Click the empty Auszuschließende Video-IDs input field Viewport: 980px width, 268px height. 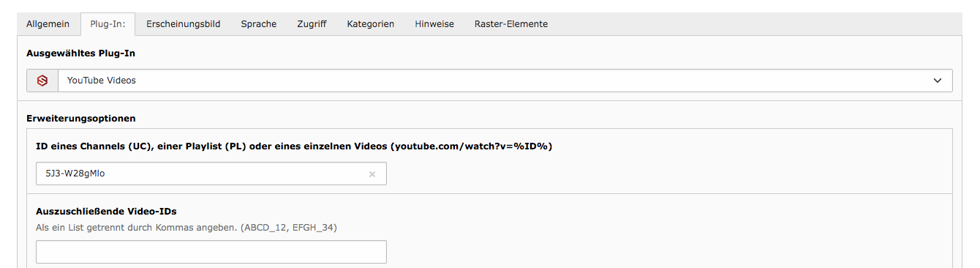tap(211, 252)
